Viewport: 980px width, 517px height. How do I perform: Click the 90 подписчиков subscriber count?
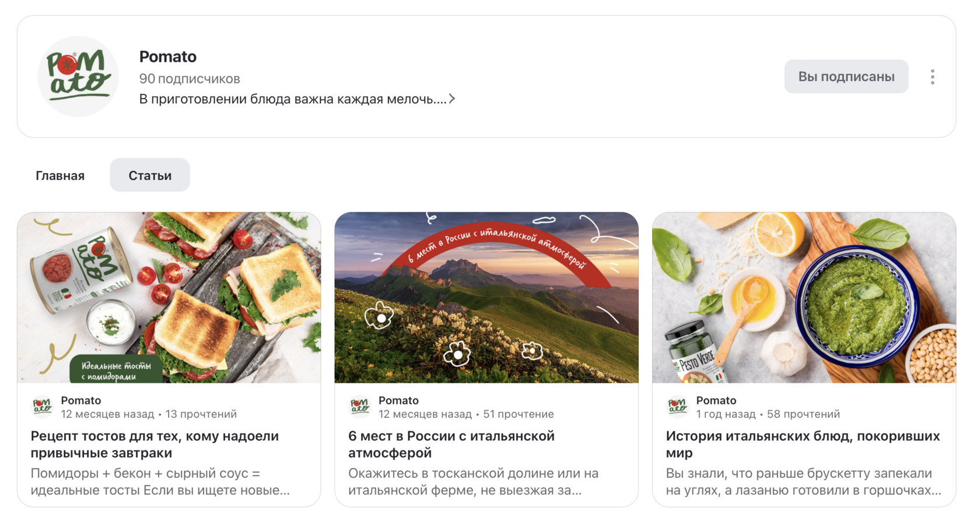(190, 79)
